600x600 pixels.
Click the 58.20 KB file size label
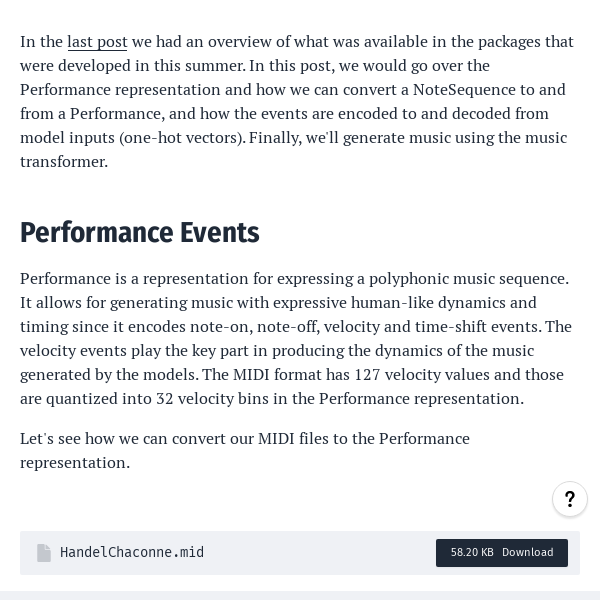472,552
